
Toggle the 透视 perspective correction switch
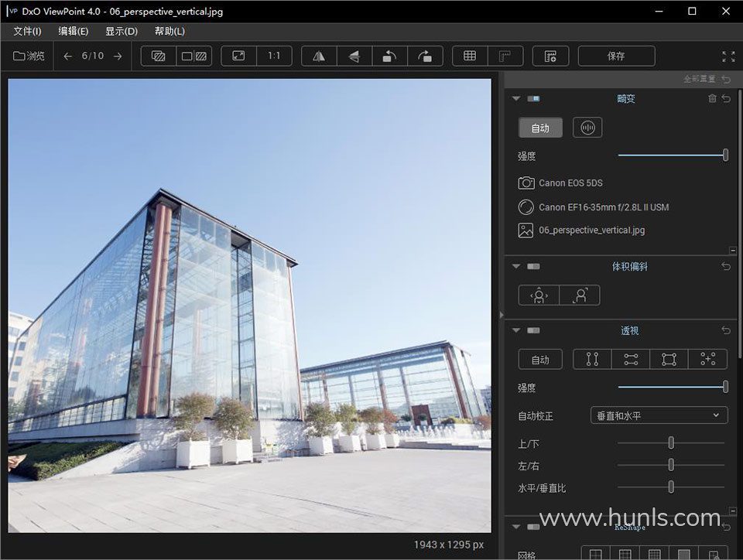coord(533,330)
